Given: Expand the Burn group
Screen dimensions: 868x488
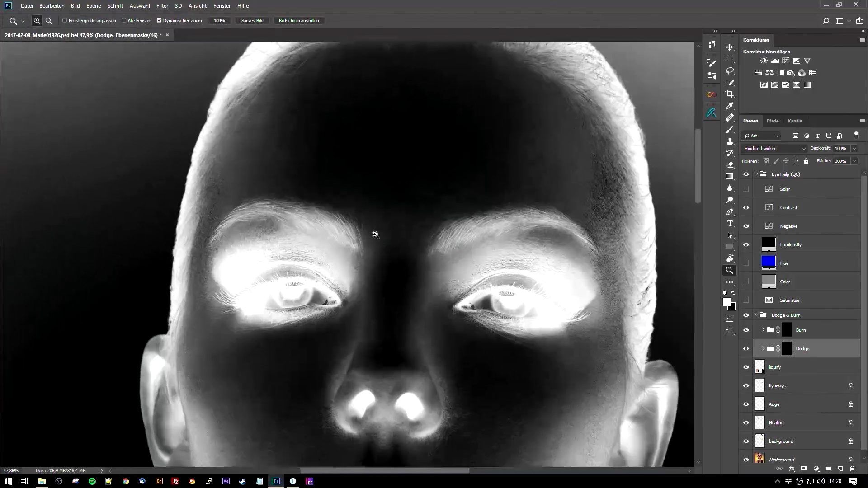Looking at the screenshot, I should click(x=763, y=330).
